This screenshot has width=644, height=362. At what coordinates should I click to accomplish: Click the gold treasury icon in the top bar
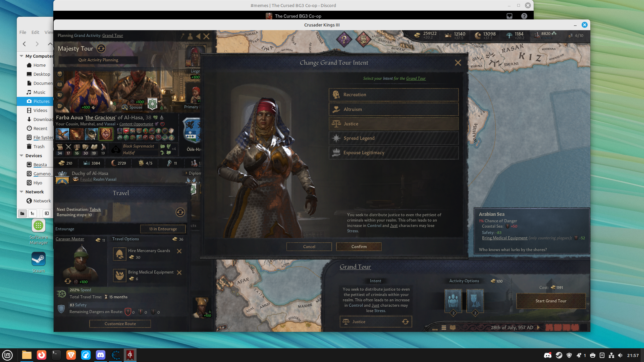tap(417, 35)
